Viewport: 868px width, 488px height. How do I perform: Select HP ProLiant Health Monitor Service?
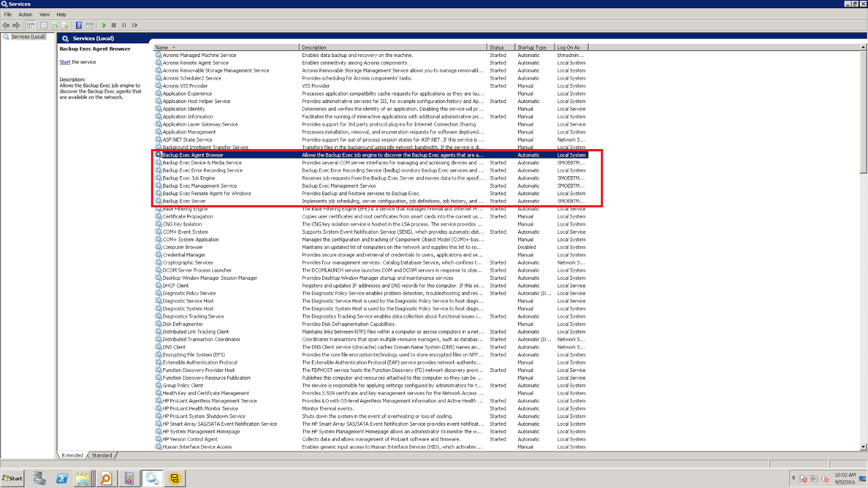(x=371, y=409)
